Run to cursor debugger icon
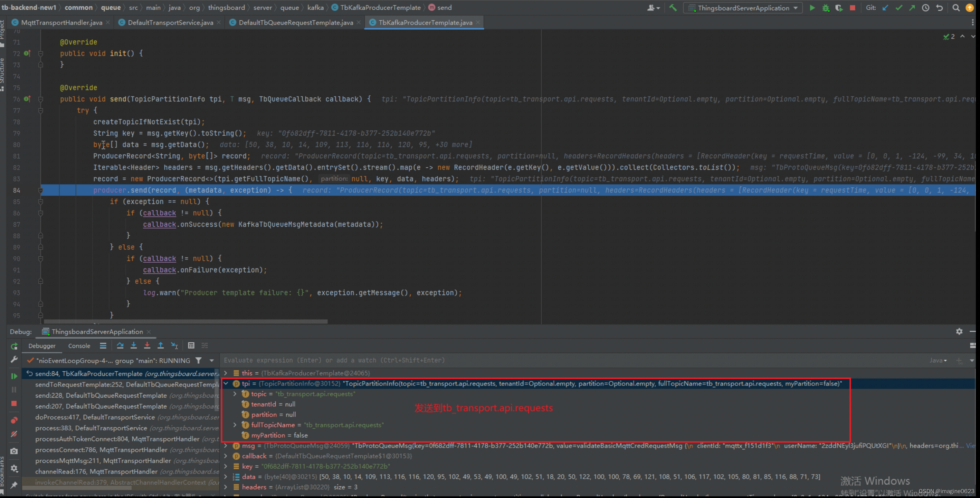Image resolution: width=980 pixels, height=498 pixels. point(174,345)
